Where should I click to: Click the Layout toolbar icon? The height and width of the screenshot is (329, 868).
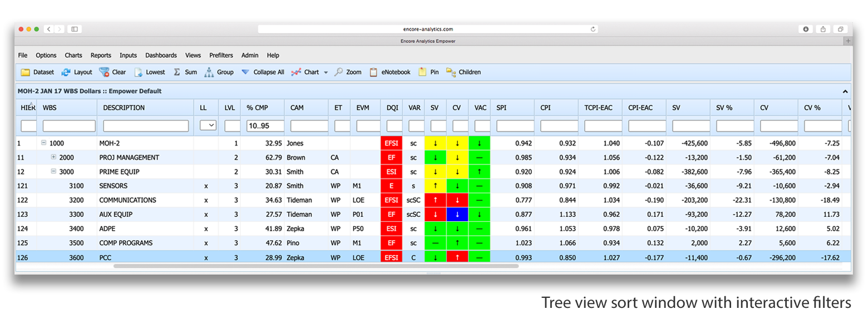(x=66, y=72)
